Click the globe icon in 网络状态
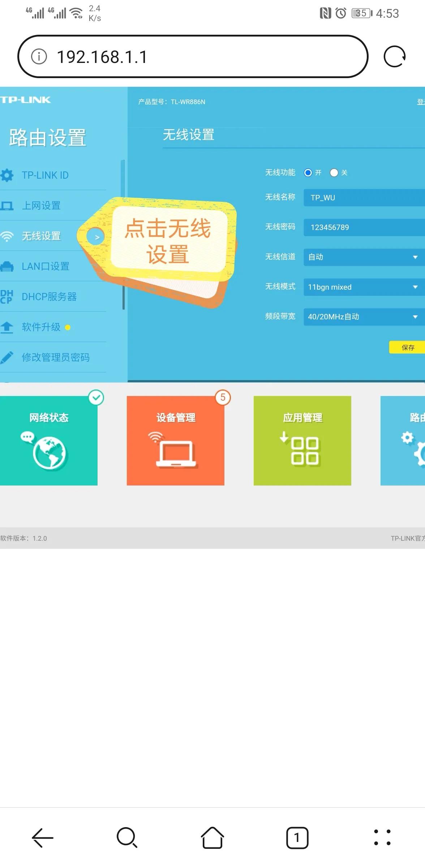This screenshot has width=425, height=868. pyautogui.click(x=49, y=453)
